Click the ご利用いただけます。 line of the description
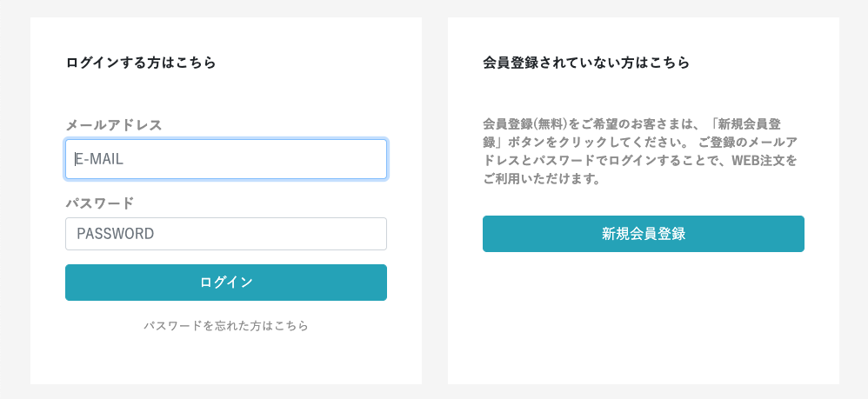Image resolution: width=868 pixels, height=399 pixels. point(541,180)
